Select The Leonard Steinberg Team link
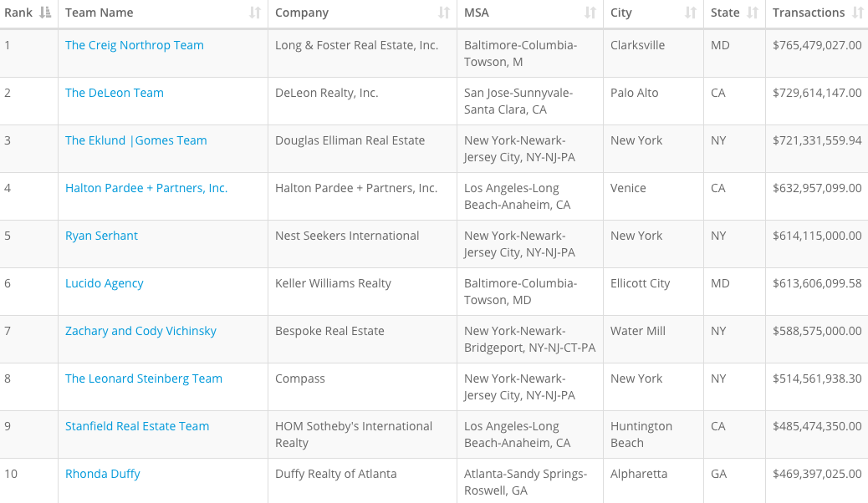 (144, 379)
